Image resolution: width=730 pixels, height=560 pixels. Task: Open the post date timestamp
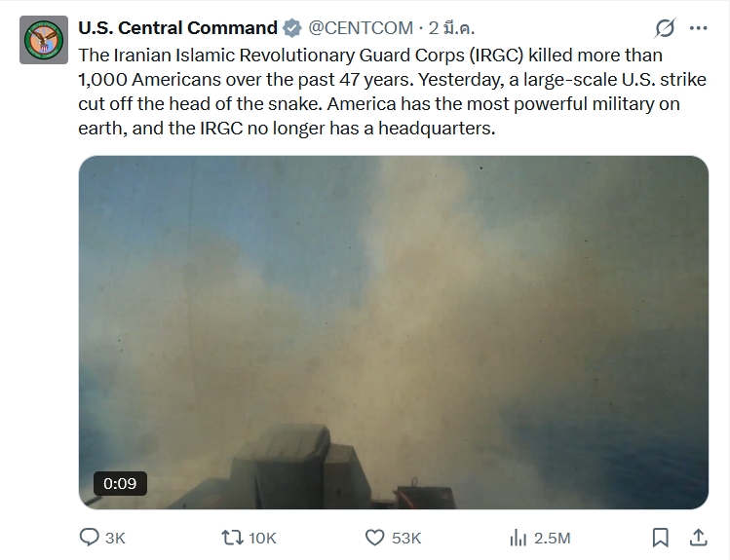pos(452,27)
